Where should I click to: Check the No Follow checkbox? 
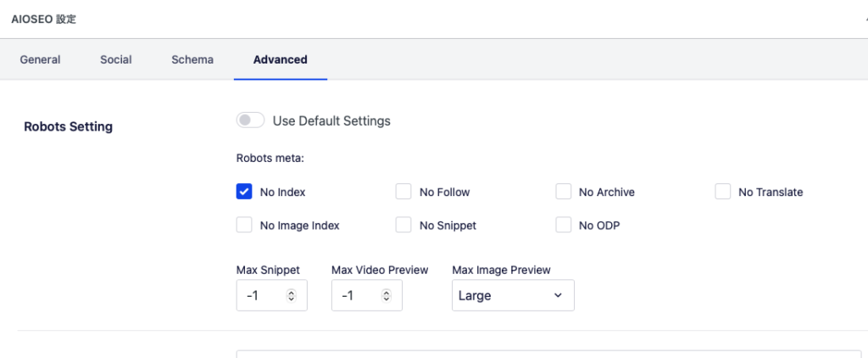click(403, 192)
